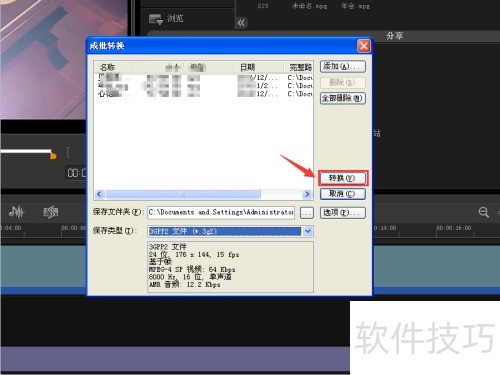Click the audio waveform mixer icon

tap(16, 212)
